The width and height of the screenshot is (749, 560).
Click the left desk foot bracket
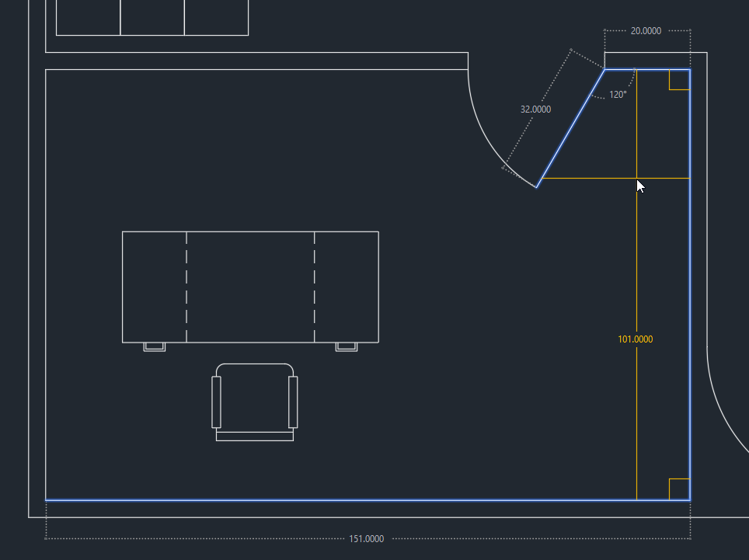[x=155, y=346]
